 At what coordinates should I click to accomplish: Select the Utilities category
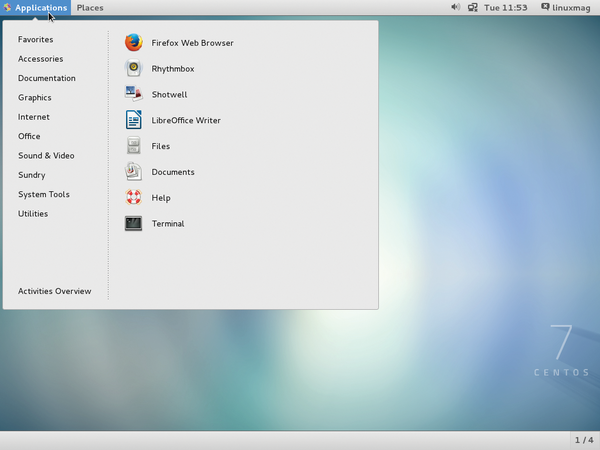tap(33, 214)
